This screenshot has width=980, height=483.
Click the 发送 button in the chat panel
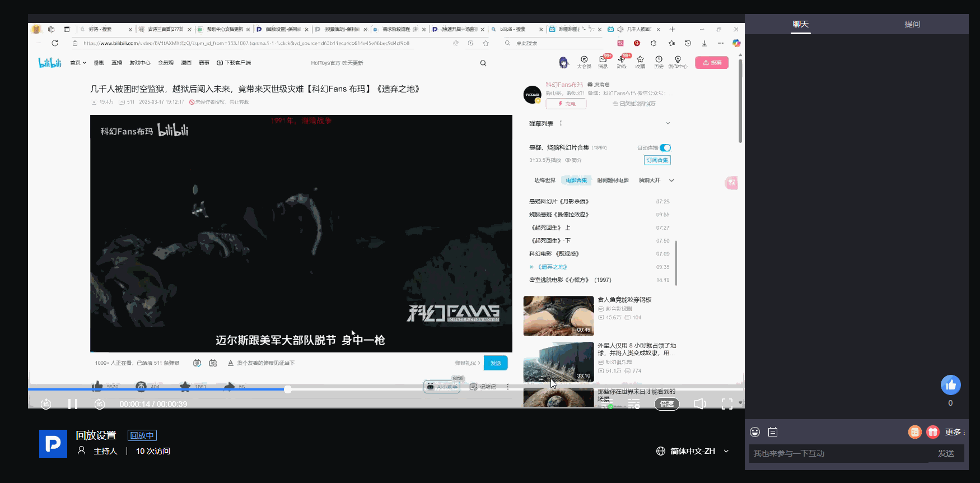(946, 453)
